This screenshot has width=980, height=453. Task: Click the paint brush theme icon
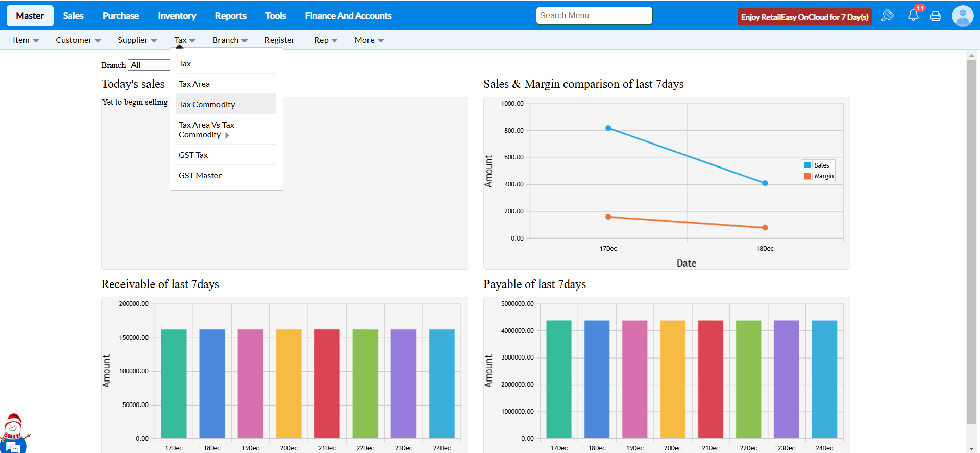coord(888,15)
